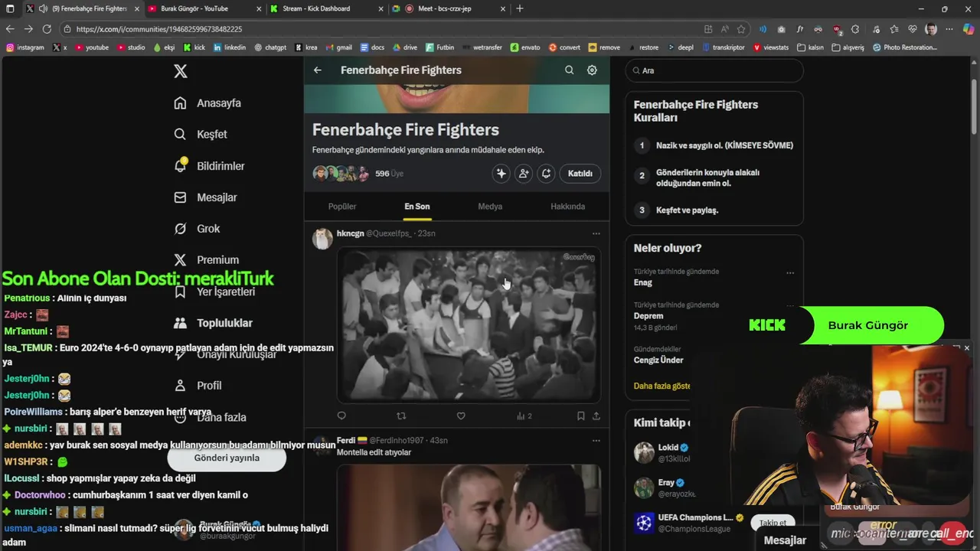Viewport: 980px width, 551px height.
Task: Share hkncgn's post
Action: pyautogui.click(x=596, y=416)
